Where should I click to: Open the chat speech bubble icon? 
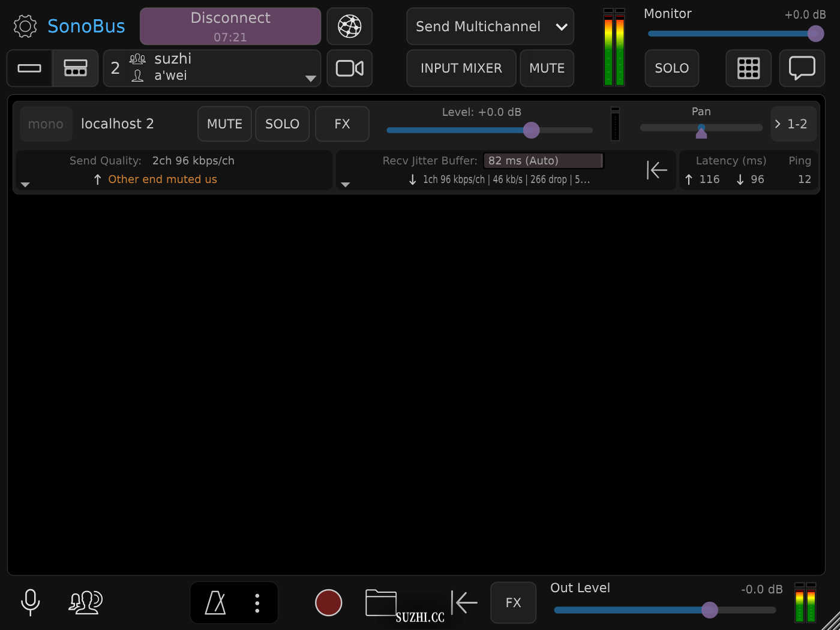coord(802,68)
